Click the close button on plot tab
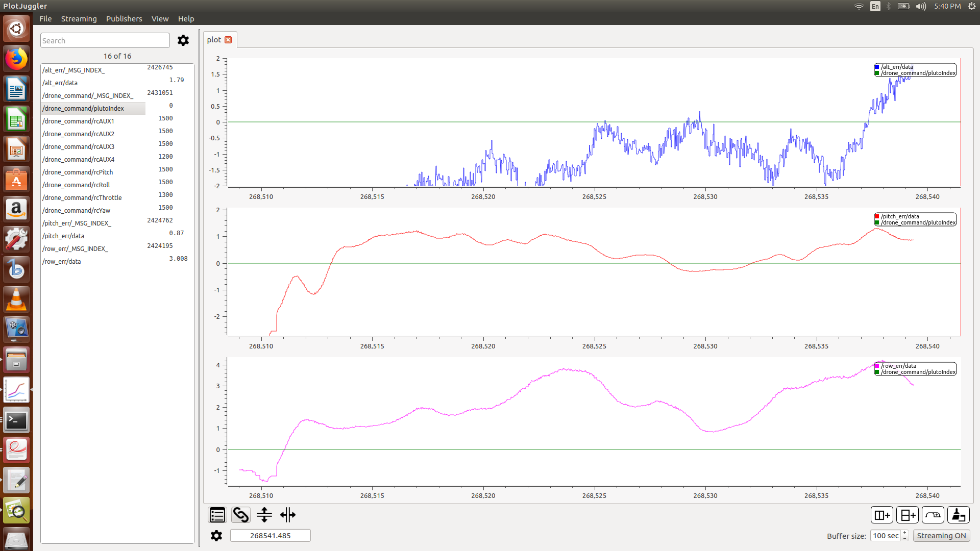 (x=229, y=40)
